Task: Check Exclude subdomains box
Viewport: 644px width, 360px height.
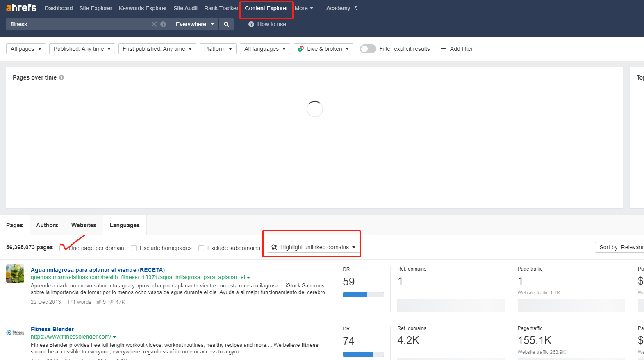Action: pos(201,248)
